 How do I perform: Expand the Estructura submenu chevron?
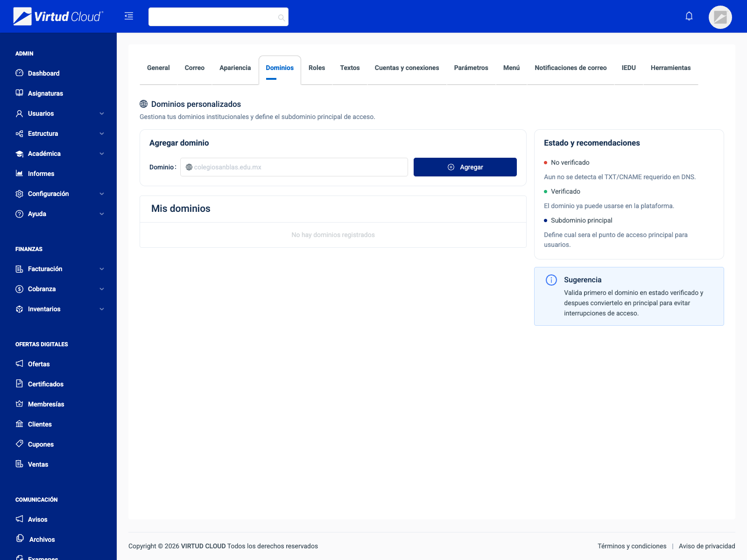102,133
